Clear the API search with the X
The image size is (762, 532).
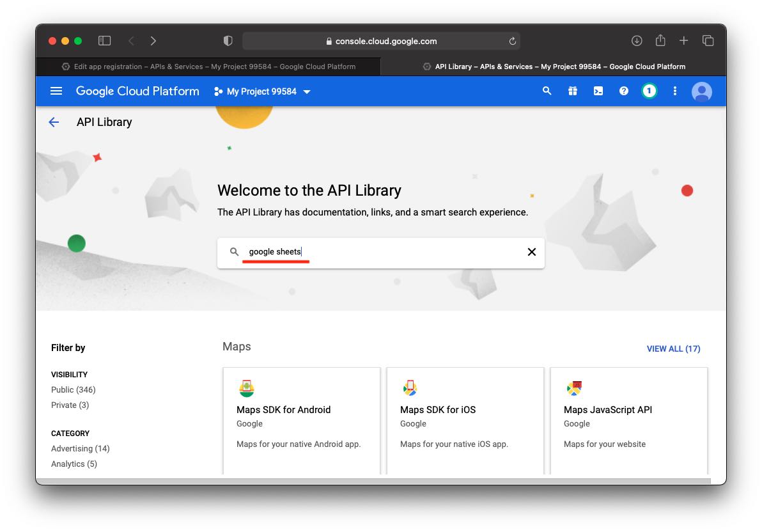[532, 252]
